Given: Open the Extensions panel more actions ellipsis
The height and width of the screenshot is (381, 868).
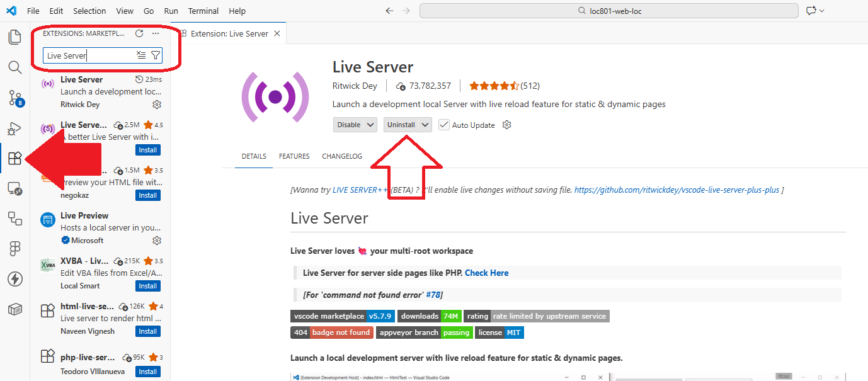Looking at the screenshot, I should point(156,33).
